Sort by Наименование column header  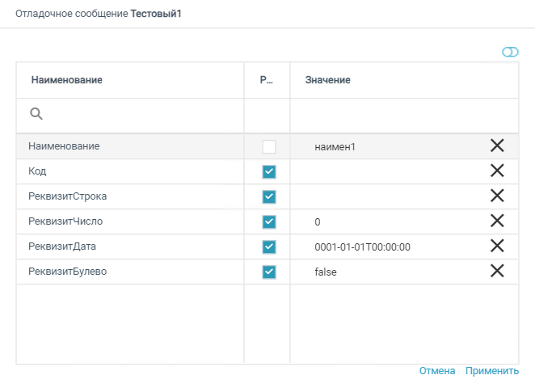(67, 80)
